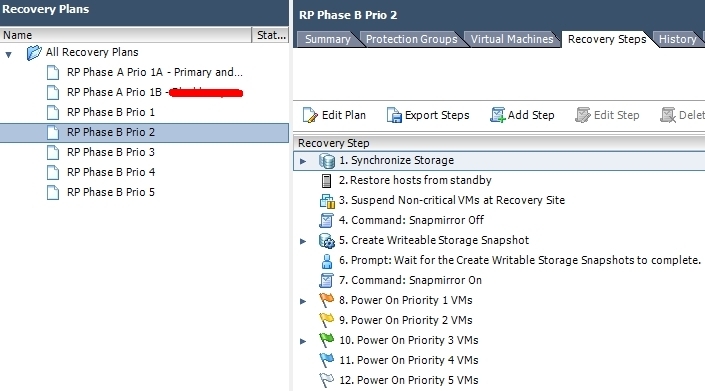The image size is (705, 391).
Task: Click the Prompt step person icon
Action: (327, 261)
